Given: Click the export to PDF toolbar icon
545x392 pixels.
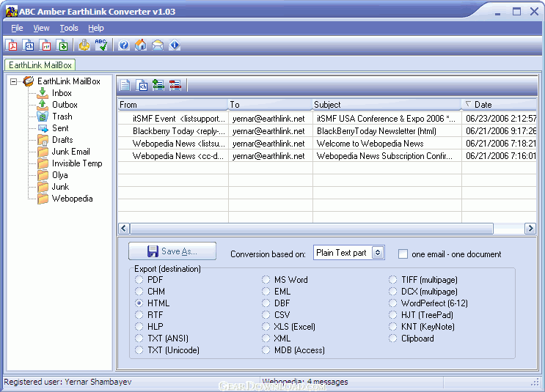Looking at the screenshot, I should click(12, 45).
